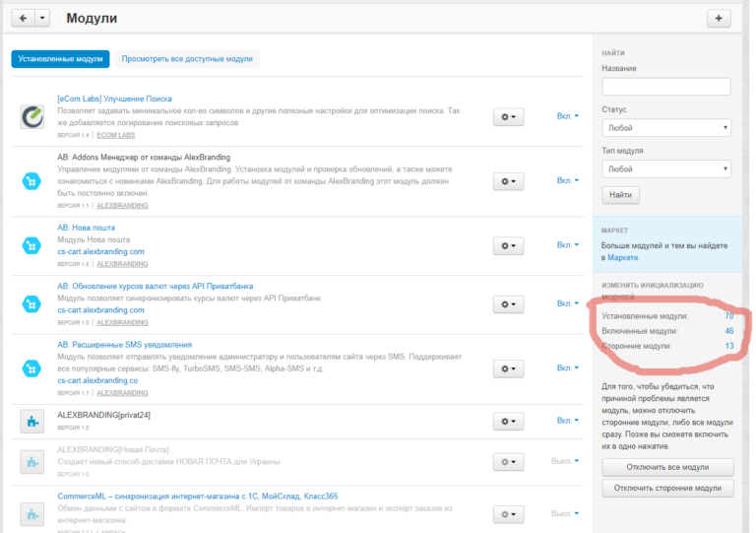Image resolution: width=756 pixels, height=533 pixels.
Task: Open CommerceML synchronization module link
Action: pyautogui.click(x=198, y=496)
